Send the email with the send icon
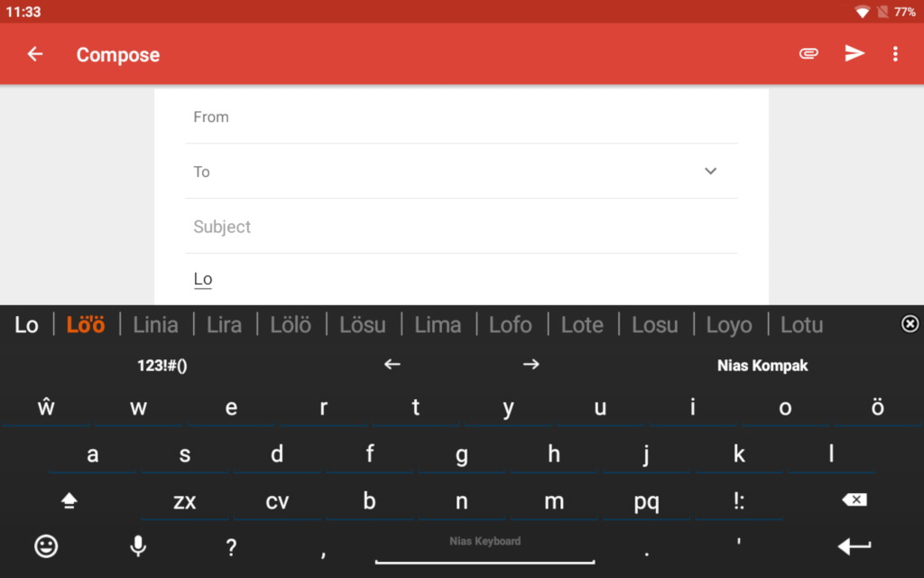Screen dimensions: 924x578 [854, 54]
